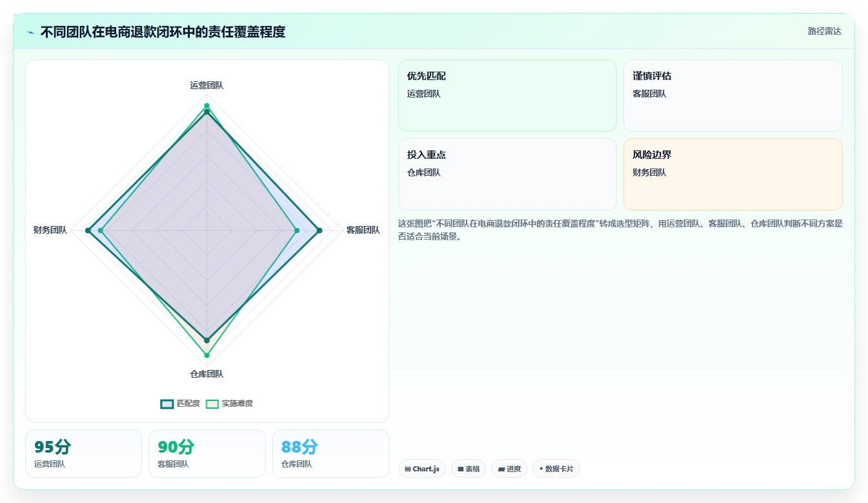Click the dark green 匹配度 point at 客服团队
Image resolution: width=868 pixels, height=503 pixels.
tap(319, 231)
